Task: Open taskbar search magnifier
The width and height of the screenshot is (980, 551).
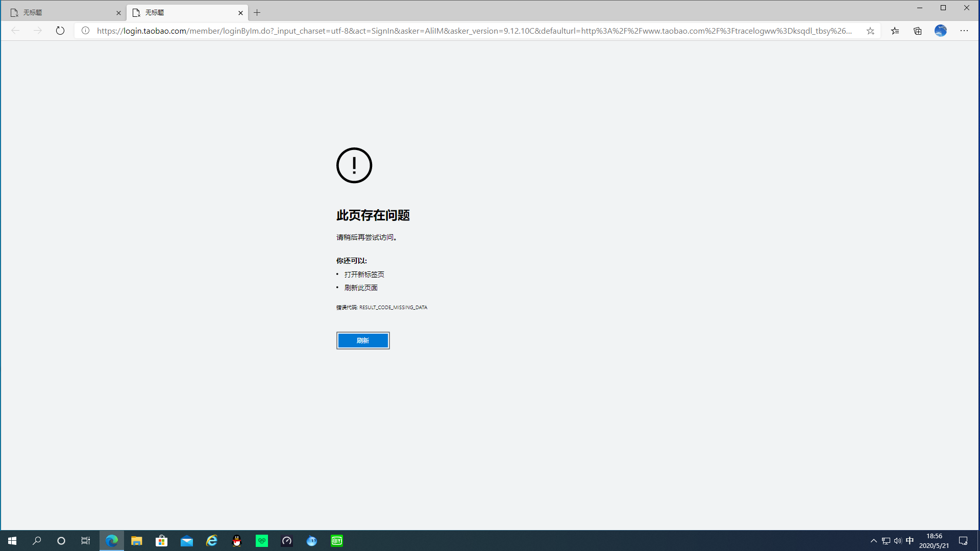Action: [x=37, y=541]
